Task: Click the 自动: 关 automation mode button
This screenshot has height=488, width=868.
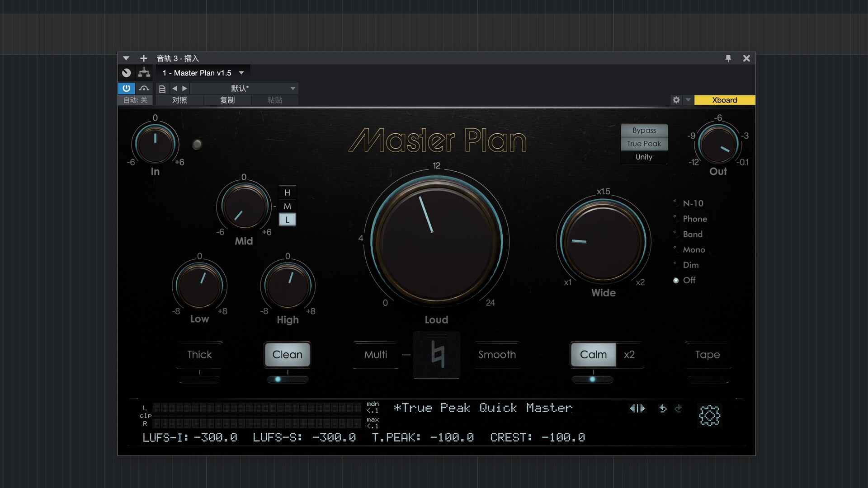Action: coord(135,100)
